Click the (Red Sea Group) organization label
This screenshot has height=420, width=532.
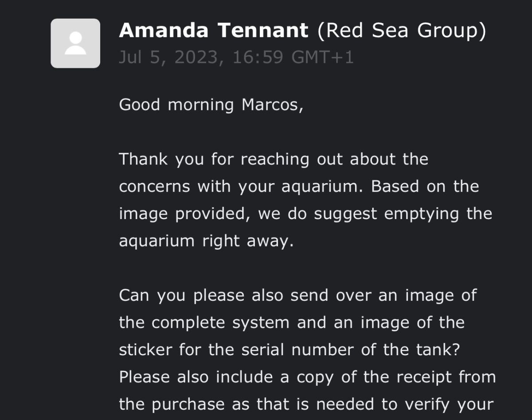pyautogui.click(x=402, y=31)
